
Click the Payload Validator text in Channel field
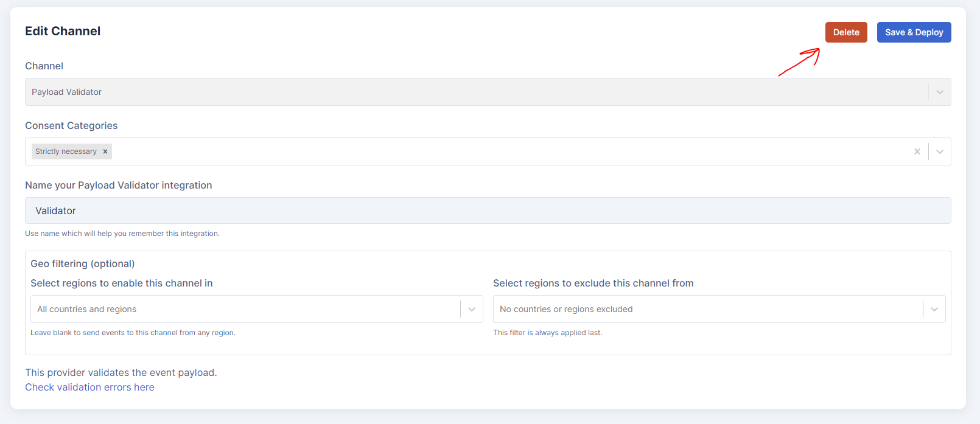pyautogui.click(x=67, y=92)
